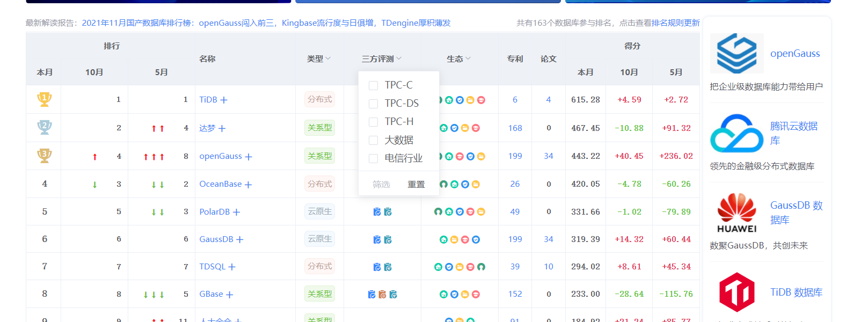Click the plus icon next to OceanBase
Screen dimensions: 868x322
click(248, 185)
